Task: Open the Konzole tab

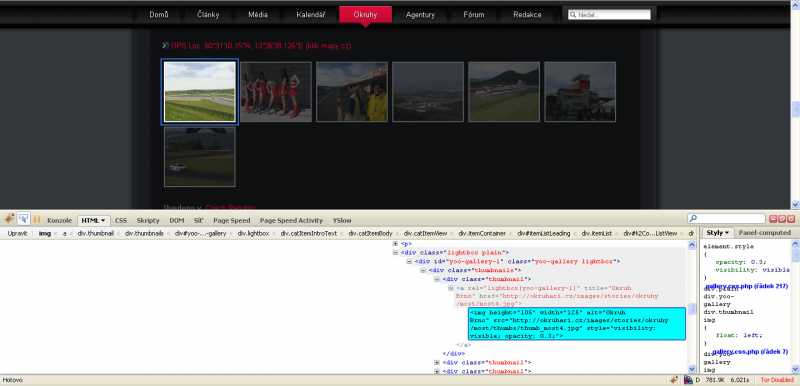Action: pyautogui.click(x=59, y=220)
